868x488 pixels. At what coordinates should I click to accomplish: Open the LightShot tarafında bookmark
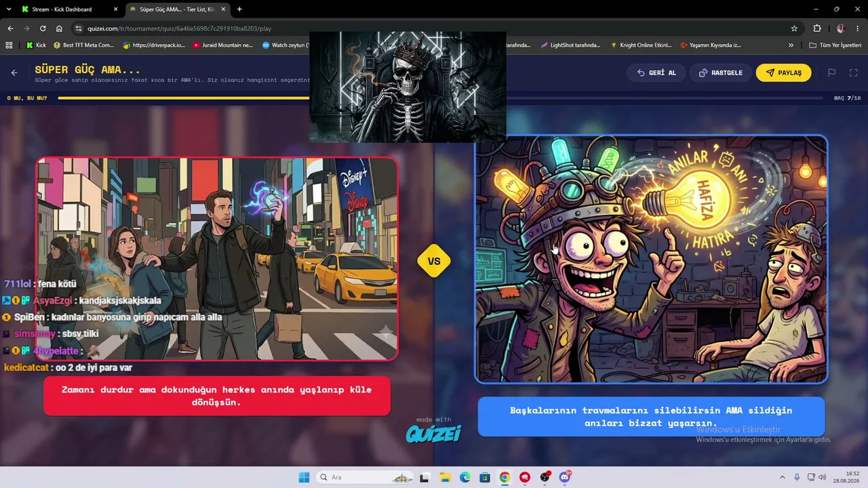pos(570,45)
